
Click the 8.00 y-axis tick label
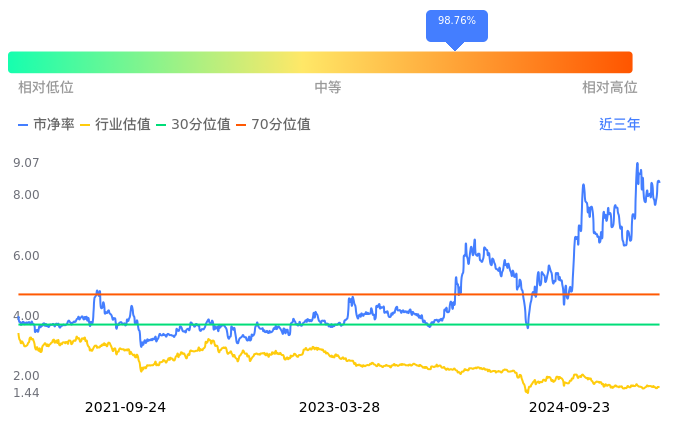click(x=26, y=195)
